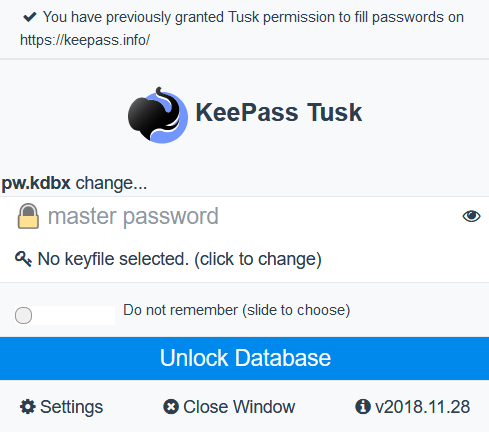Click the KeePass Tusk elephant logo

(x=158, y=115)
